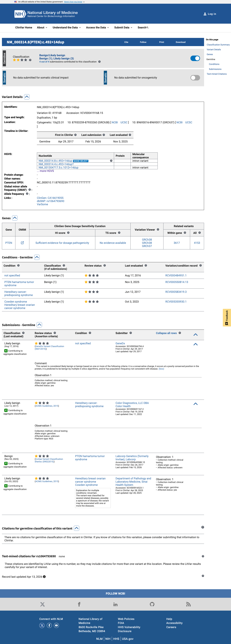Click Cite in the variant header

pos(126,42)
